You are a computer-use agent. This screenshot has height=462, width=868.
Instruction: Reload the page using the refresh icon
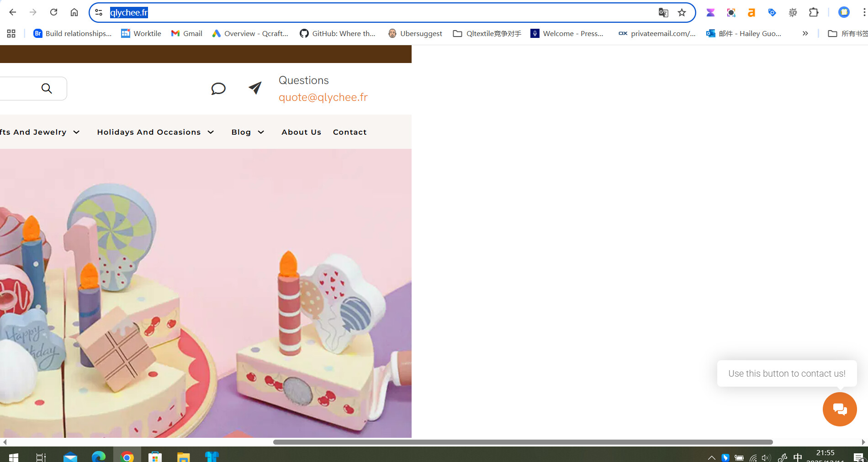53,12
